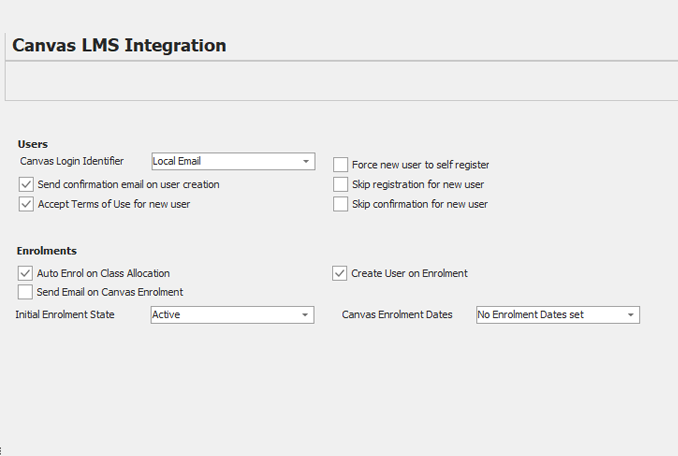
Task: Uncheck Accept Terms of Use for new user
Action: click(x=26, y=204)
